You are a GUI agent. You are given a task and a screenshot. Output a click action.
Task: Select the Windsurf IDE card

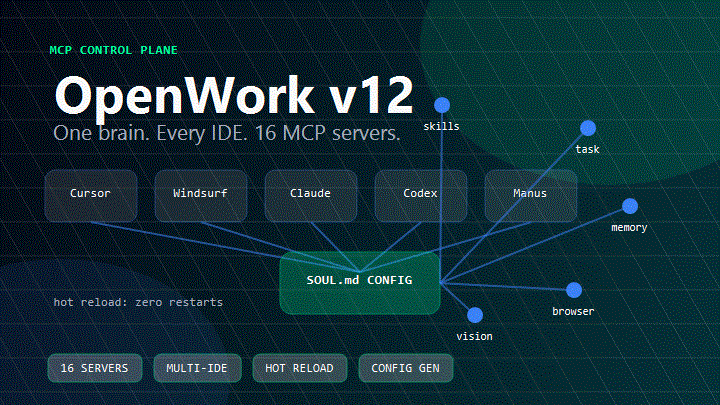point(201,196)
